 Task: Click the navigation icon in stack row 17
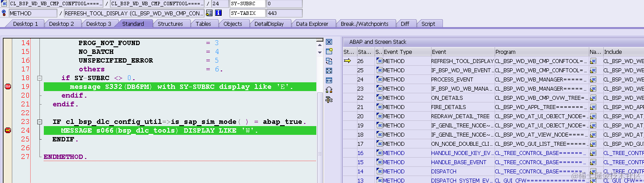tap(593, 144)
